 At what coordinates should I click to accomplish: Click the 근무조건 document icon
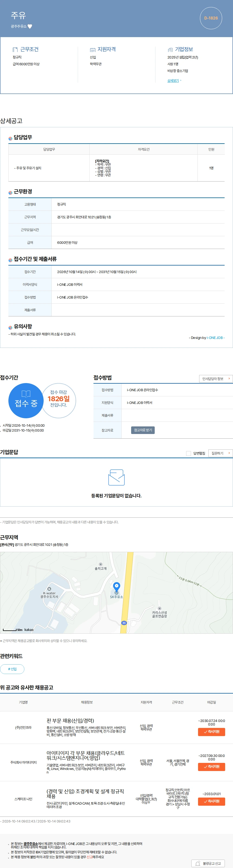click(x=15, y=50)
